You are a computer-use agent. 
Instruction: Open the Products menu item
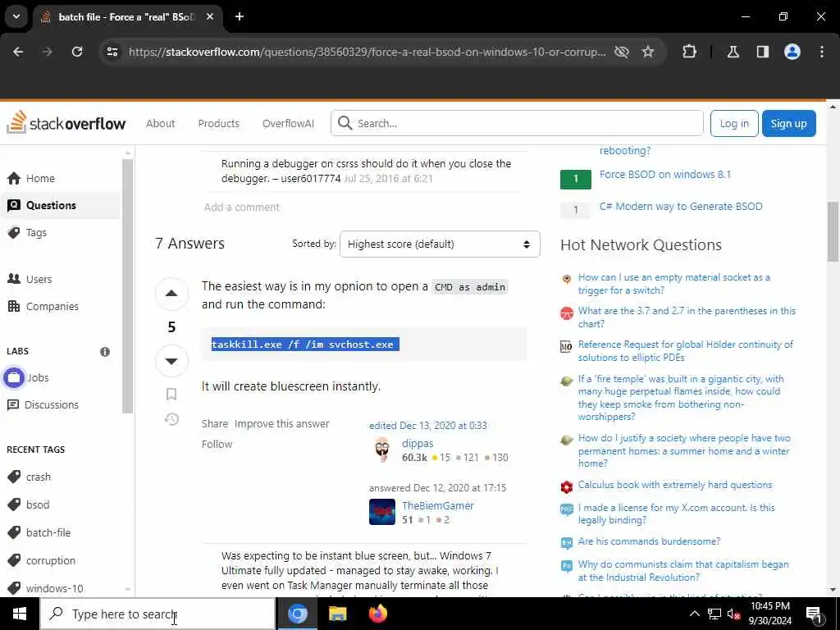[x=218, y=123]
